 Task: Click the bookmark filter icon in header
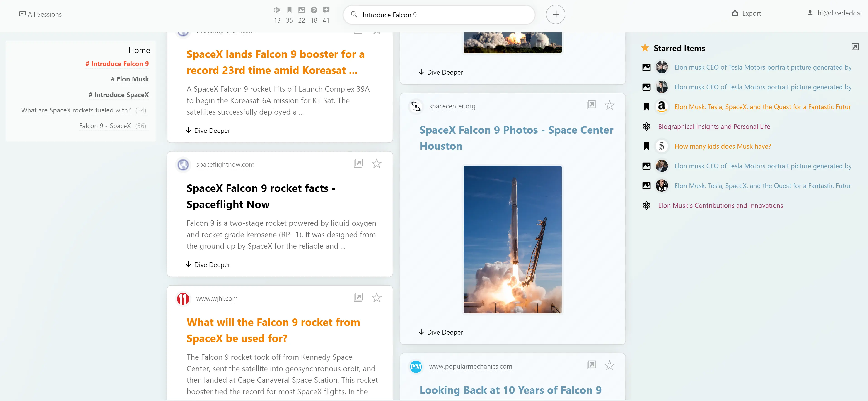(289, 10)
